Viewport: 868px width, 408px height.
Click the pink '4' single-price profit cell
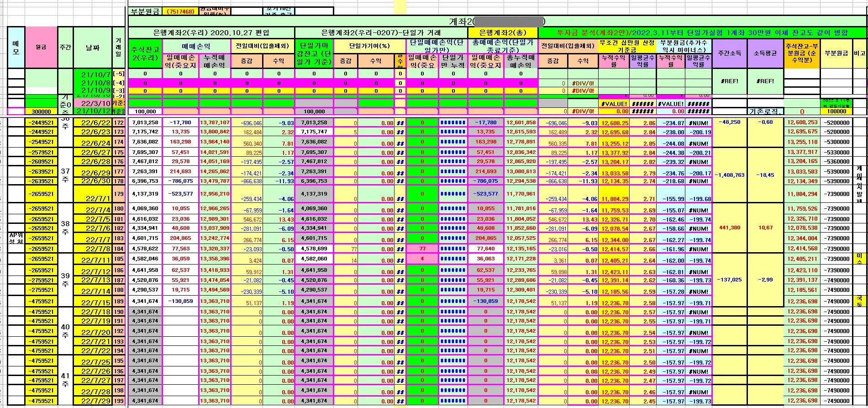pos(422,259)
